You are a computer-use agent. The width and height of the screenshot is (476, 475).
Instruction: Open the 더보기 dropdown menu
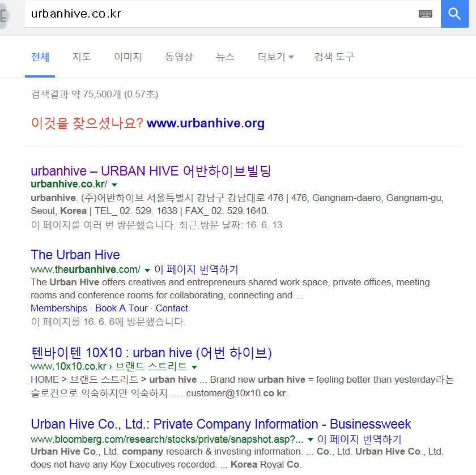click(x=275, y=57)
